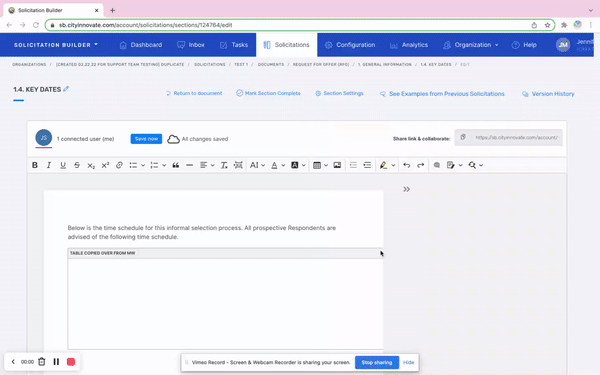Expand the Organization menu
Screen dimensions: 600x375
tap(471, 45)
